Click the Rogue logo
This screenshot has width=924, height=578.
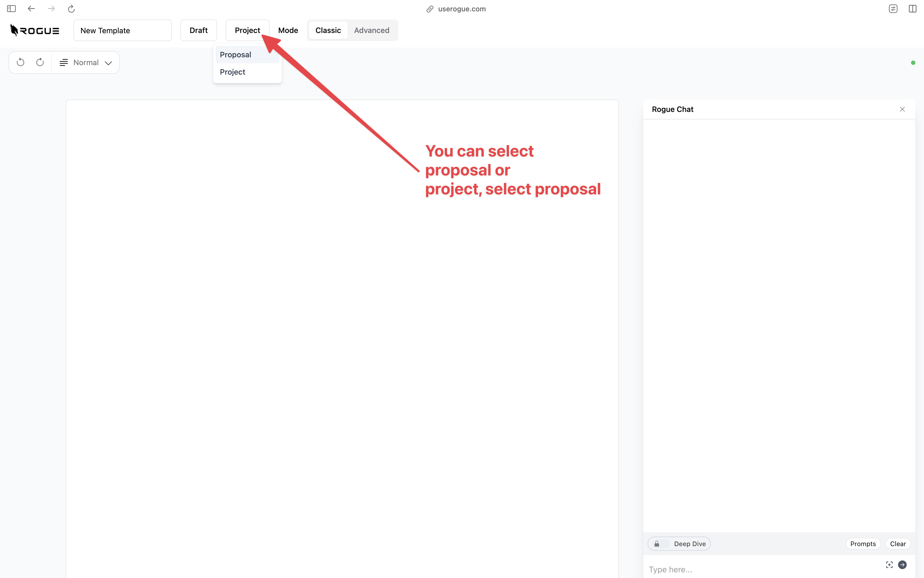click(35, 30)
